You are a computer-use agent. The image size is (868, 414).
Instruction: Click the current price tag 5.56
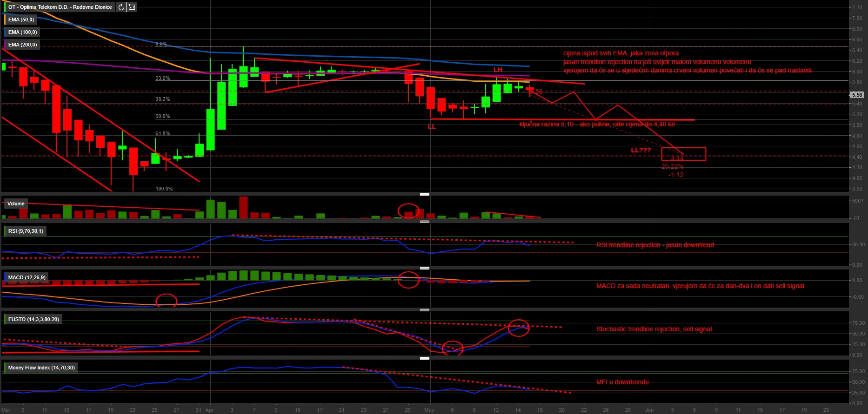point(857,95)
